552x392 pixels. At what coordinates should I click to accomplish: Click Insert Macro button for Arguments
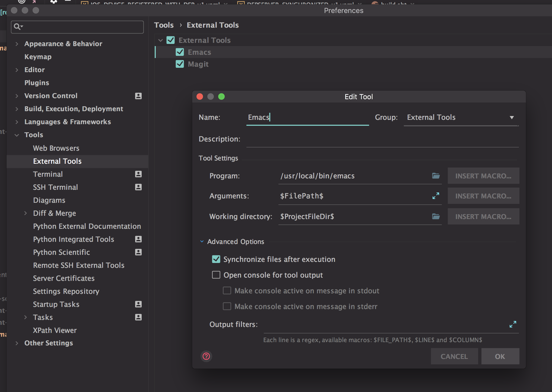pyautogui.click(x=483, y=196)
